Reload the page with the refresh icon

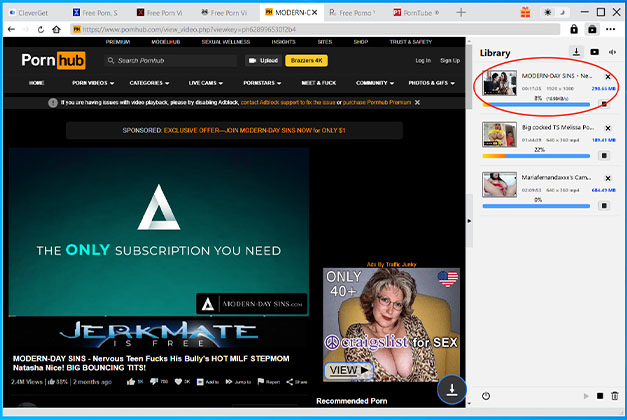41,30
